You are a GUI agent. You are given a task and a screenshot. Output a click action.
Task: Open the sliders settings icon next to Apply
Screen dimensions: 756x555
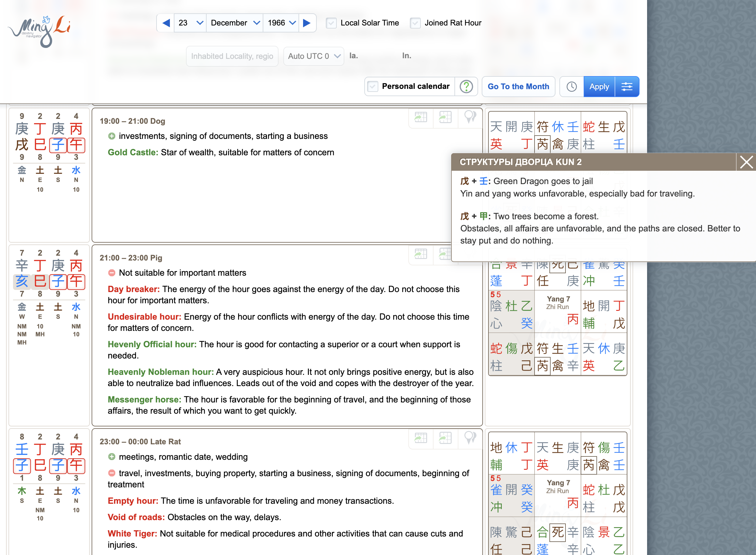click(627, 86)
